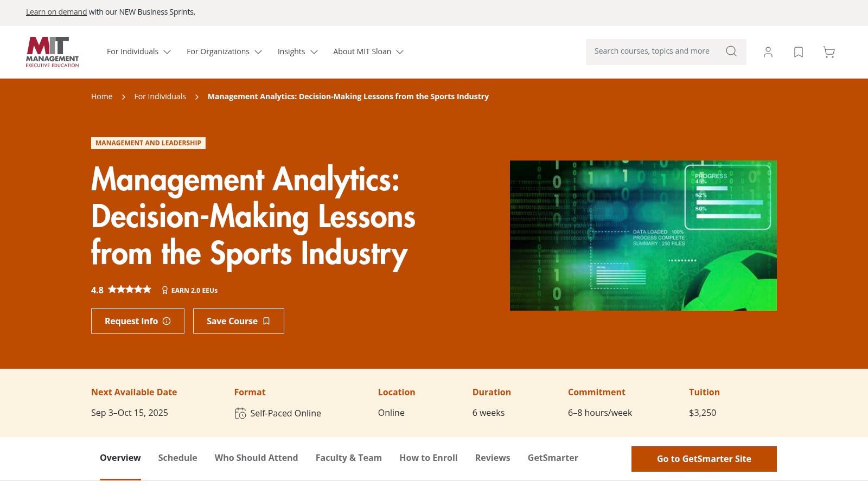Focus the search courses input field
This screenshot has width=868, height=488.
pyautogui.click(x=652, y=51)
